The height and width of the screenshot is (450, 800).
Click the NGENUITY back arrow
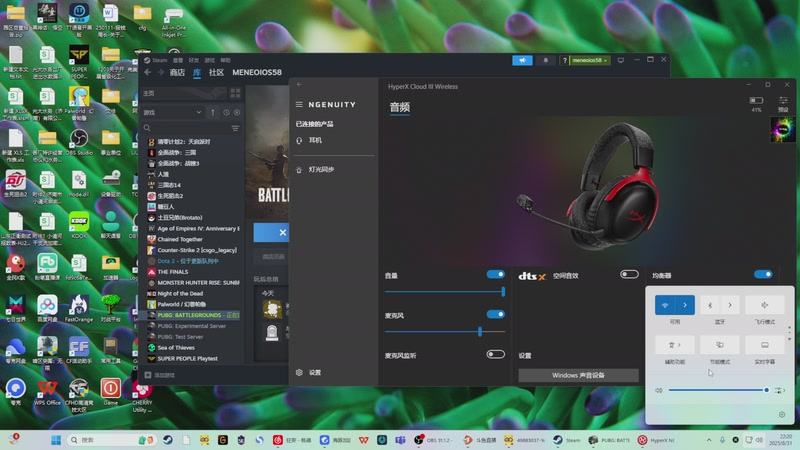[299, 85]
